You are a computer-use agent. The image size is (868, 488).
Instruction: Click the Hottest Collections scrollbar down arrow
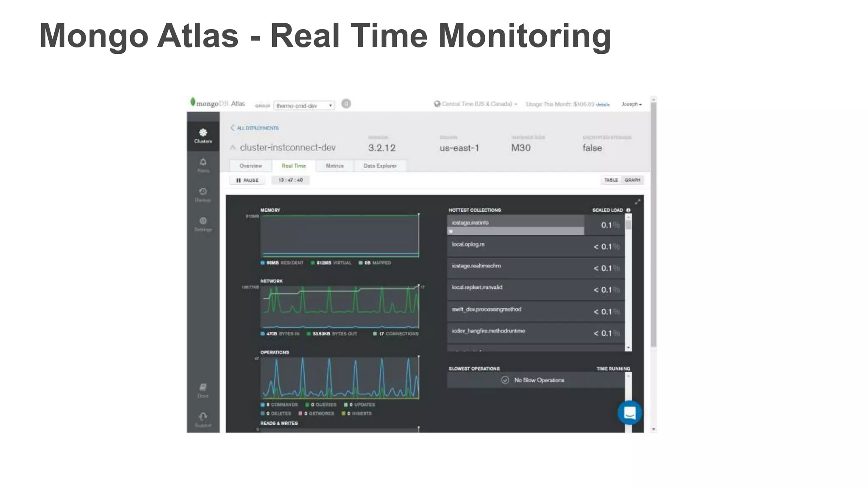[x=628, y=348]
